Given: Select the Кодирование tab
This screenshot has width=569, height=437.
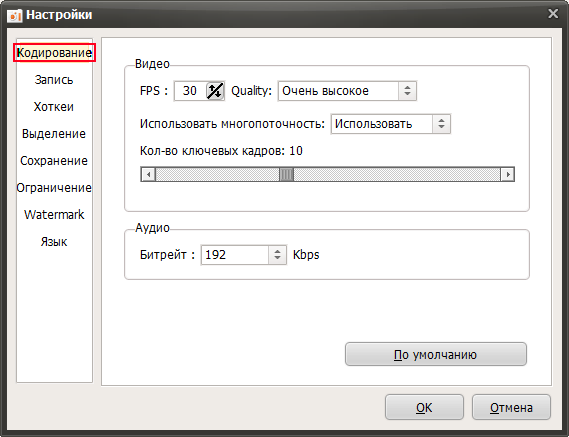Looking at the screenshot, I should (x=54, y=53).
